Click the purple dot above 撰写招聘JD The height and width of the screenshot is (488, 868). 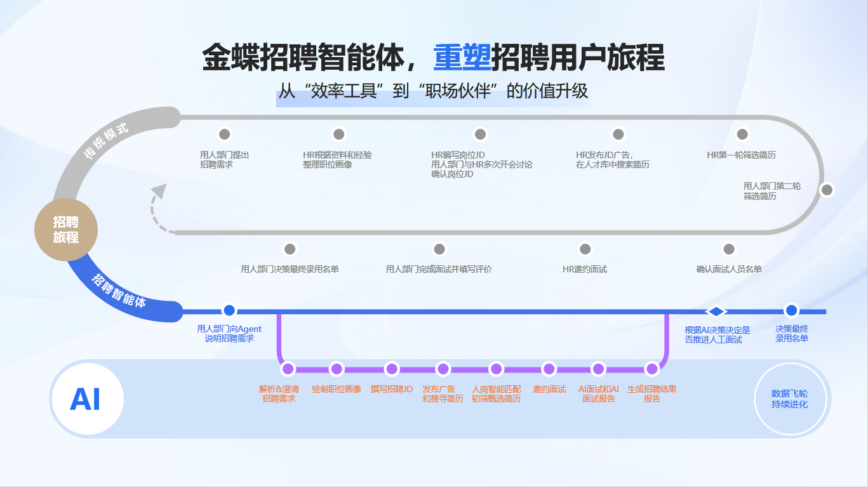pyautogui.click(x=392, y=369)
